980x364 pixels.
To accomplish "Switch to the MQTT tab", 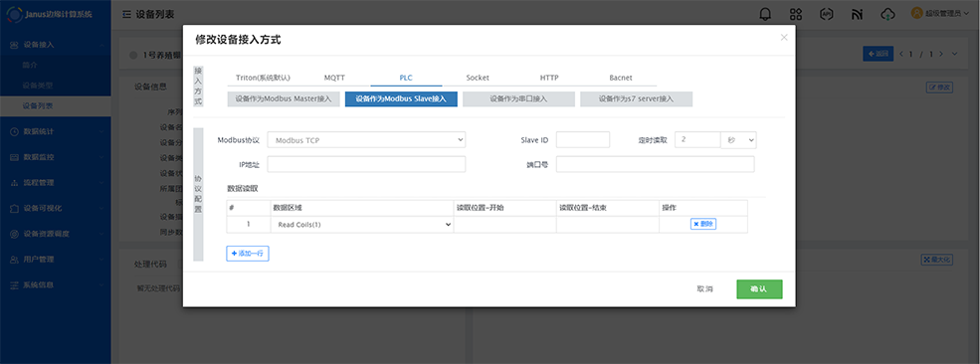I will [334, 78].
